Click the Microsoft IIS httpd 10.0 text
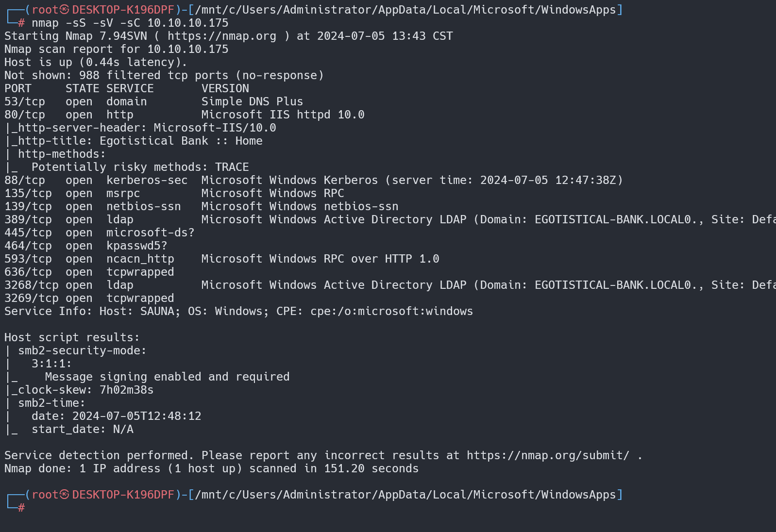Viewport: 776px width, 532px height. coord(283,115)
